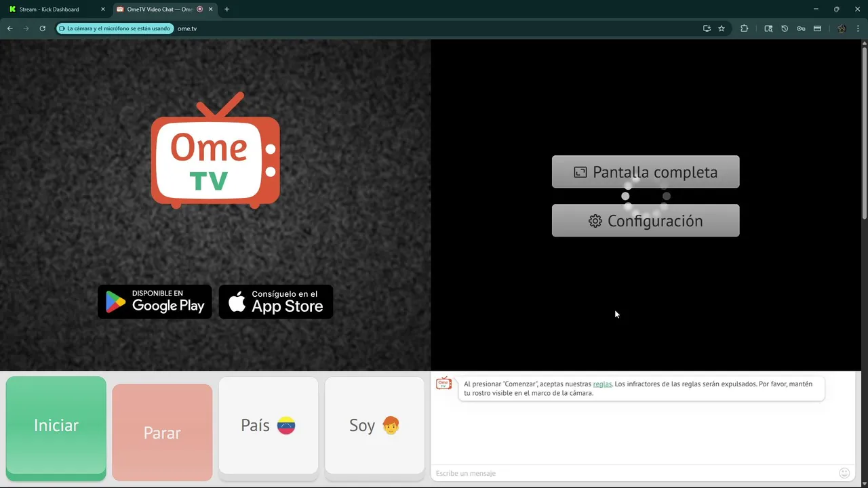The image size is (868, 488).
Task: Open the País country selector
Action: (269, 426)
